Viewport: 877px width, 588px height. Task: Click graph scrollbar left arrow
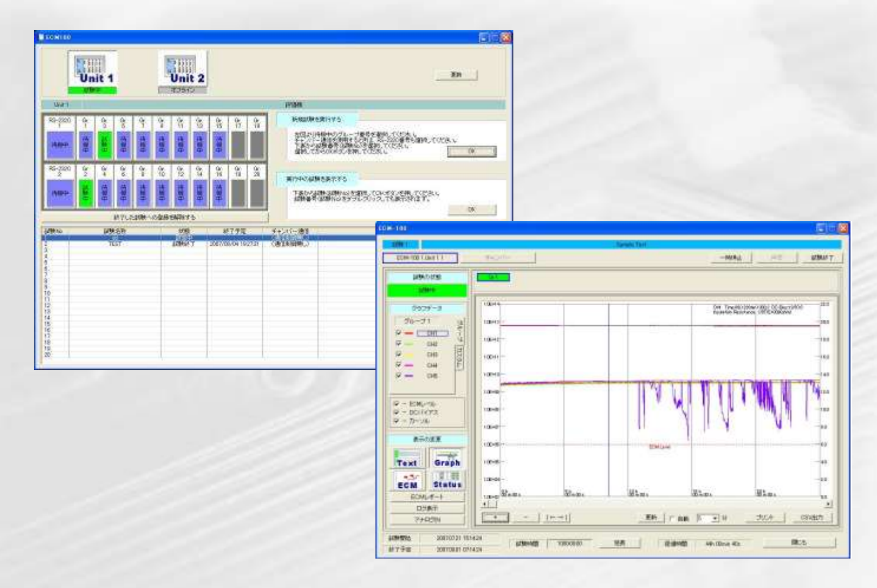[x=485, y=504]
